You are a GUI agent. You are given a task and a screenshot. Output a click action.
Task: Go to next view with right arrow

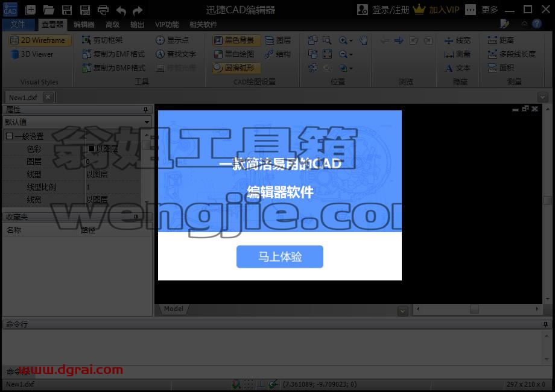(399, 40)
